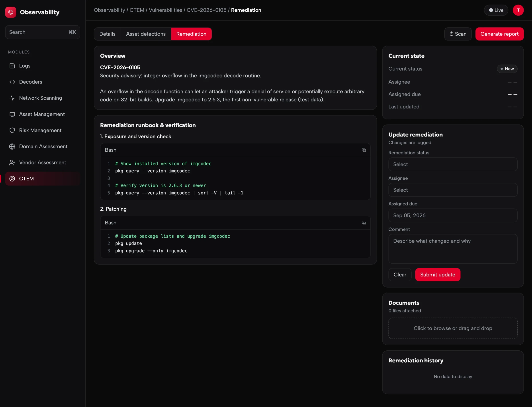This screenshot has width=532, height=407.
Task: Go to Vulnerabilities breadcrumb link
Action: (x=165, y=10)
